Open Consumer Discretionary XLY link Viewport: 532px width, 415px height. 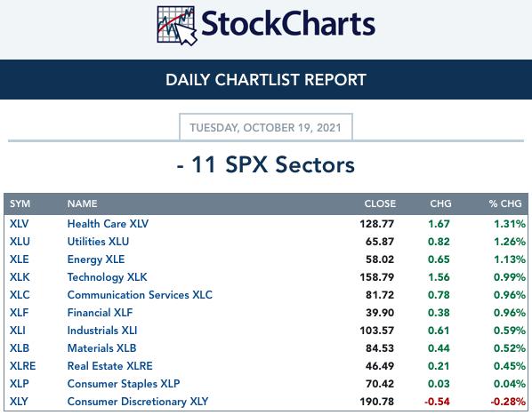[138, 402]
